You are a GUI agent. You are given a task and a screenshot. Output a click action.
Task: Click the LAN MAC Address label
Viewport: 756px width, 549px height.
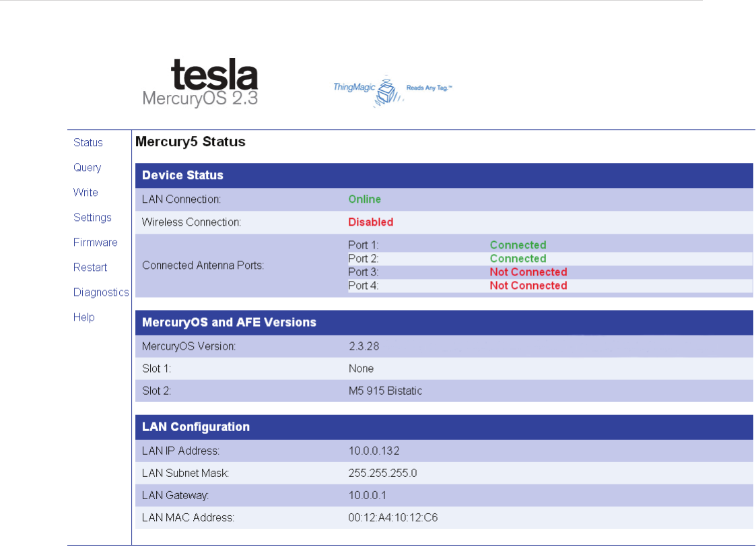pos(188,517)
